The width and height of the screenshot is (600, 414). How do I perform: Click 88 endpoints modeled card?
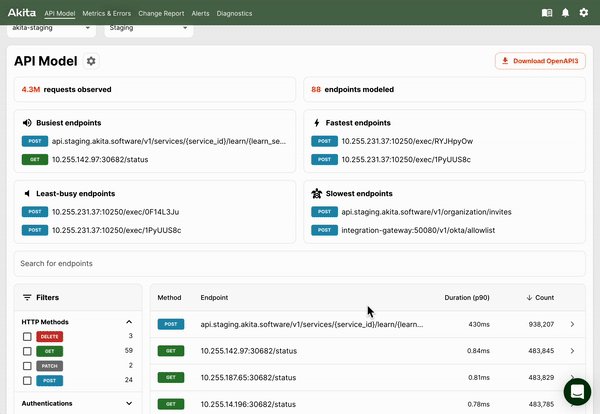point(444,90)
